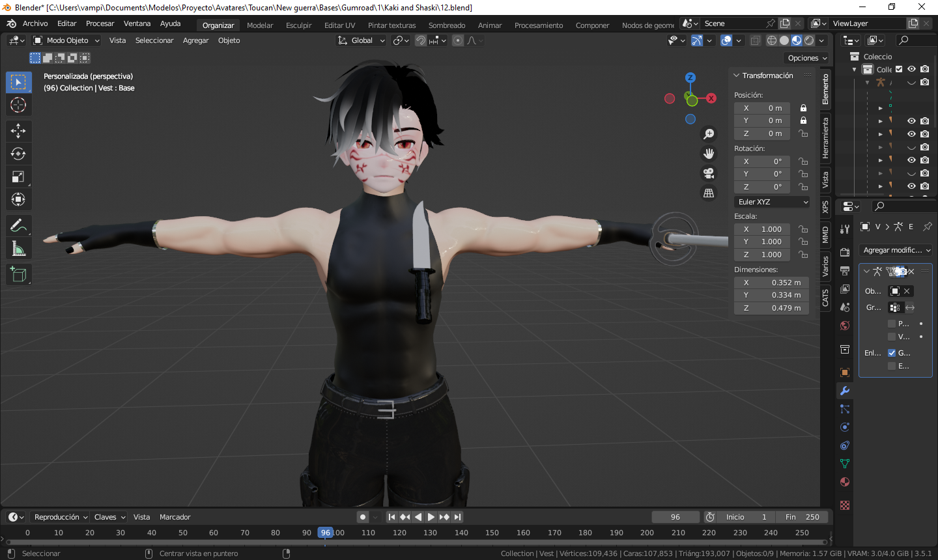Activate the Annotate pencil tool
The height and width of the screenshot is (560, 938).
click(x=18, y=226)
